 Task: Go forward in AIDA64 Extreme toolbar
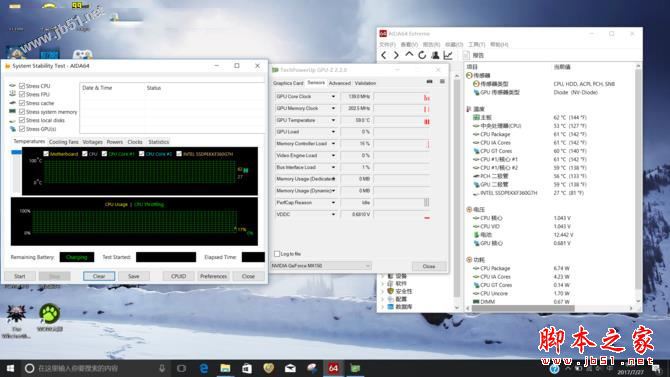point(396,55)
